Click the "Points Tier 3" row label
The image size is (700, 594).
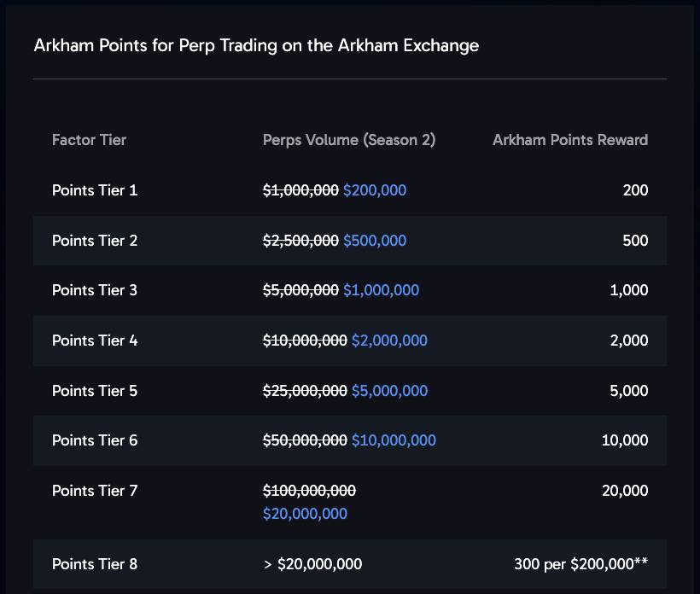(95, 290)
